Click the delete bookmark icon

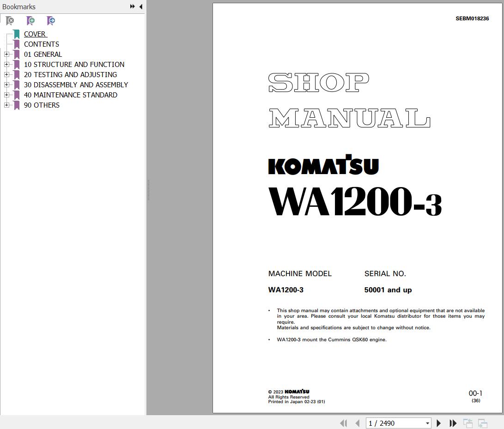click(x=10, y=21)
